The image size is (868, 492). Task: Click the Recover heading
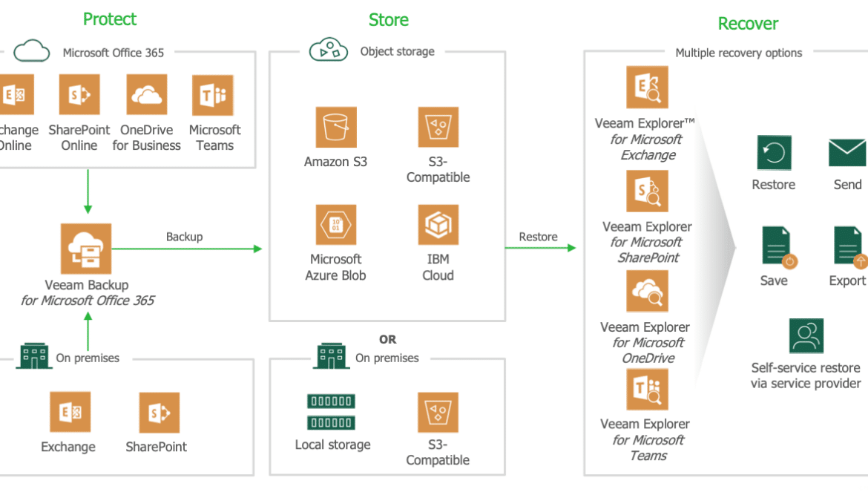click(x=748, y=24)
